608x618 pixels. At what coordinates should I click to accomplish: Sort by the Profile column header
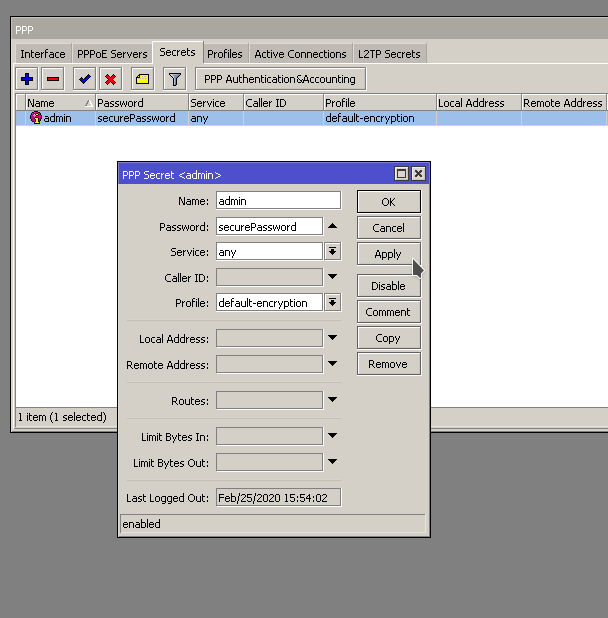click(x=378, y=103)
